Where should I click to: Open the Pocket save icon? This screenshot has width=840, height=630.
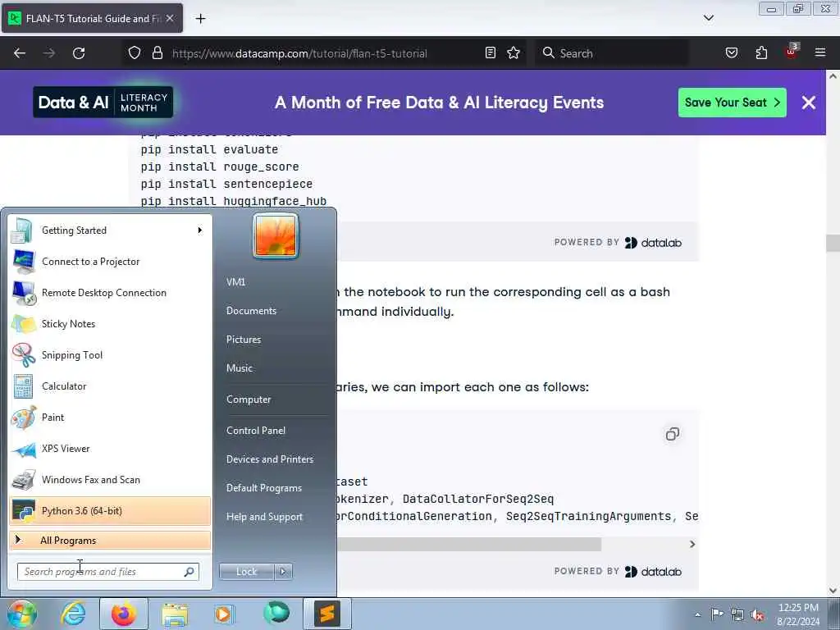pyautogui.click(x=731, y=52)
